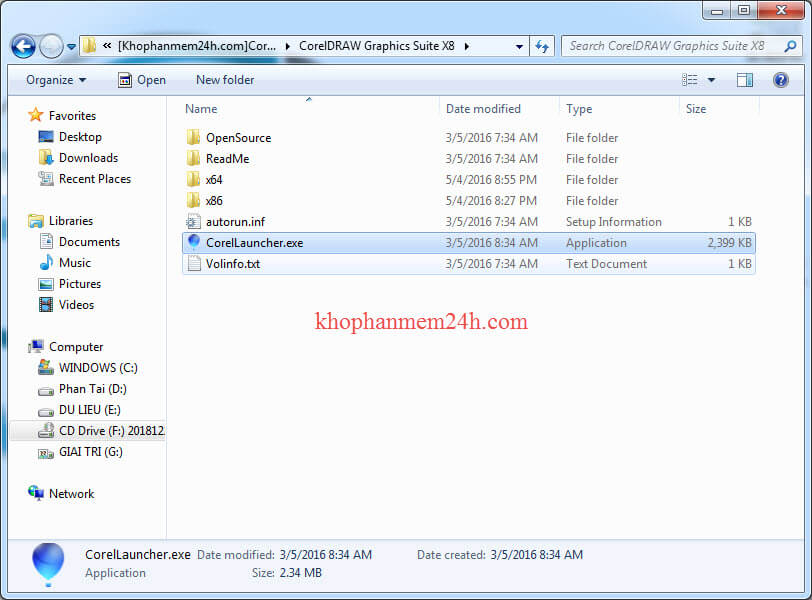This screenshot has width=812, height=600.
Task: Expand the view options dropdown arrow
Action: point(712,80)
